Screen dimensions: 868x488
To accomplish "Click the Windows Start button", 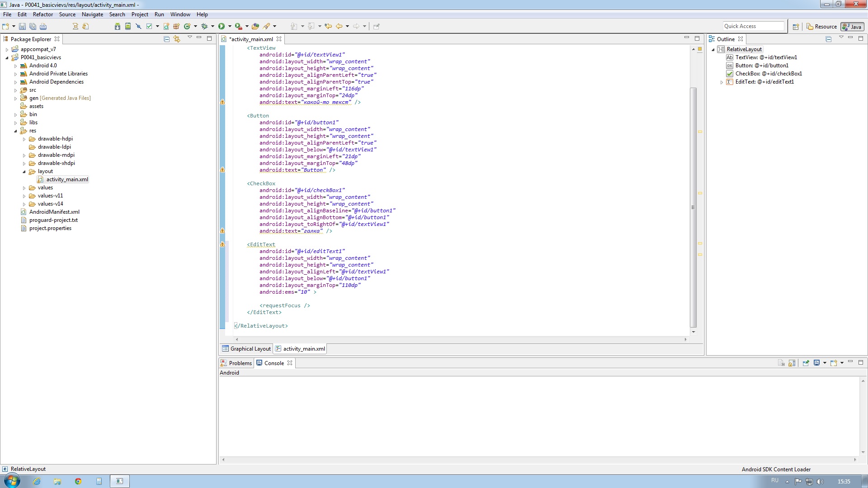I will pyautogui.click(x=12, y=481).
